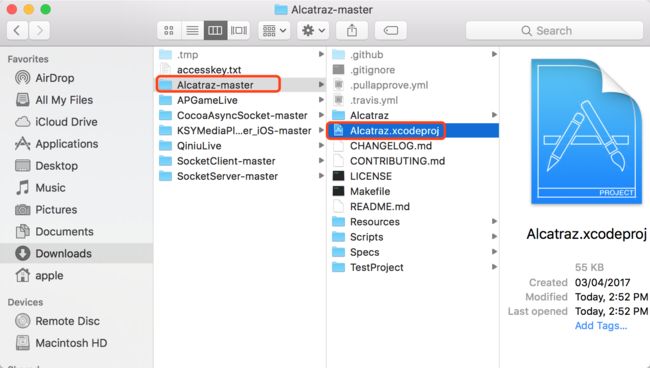Expand the .github folder arrow
The width and height of the screenshot is (650, 368).
(494, 54)
